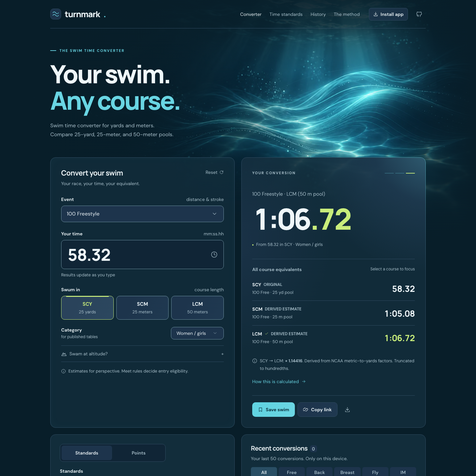The width and height of the screenshot is (476, 476).
Task: Click the turnmark brand name text
Action: click(x=83, y=14)
